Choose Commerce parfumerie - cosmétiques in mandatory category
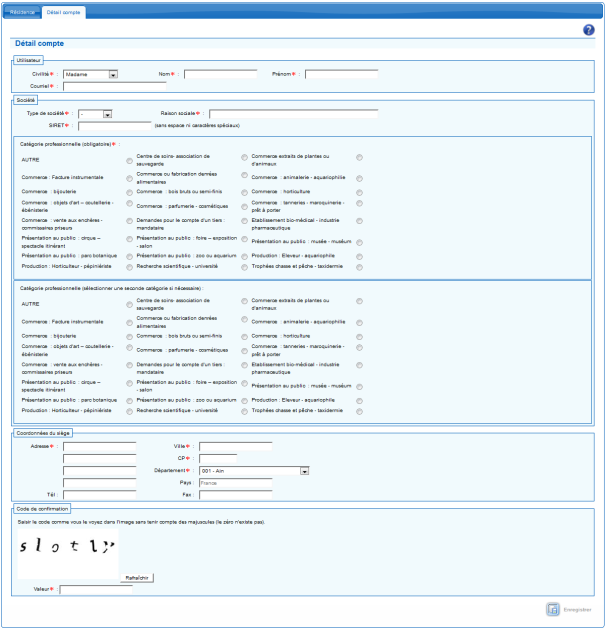607x630 pixels. [x=244, y=207]
